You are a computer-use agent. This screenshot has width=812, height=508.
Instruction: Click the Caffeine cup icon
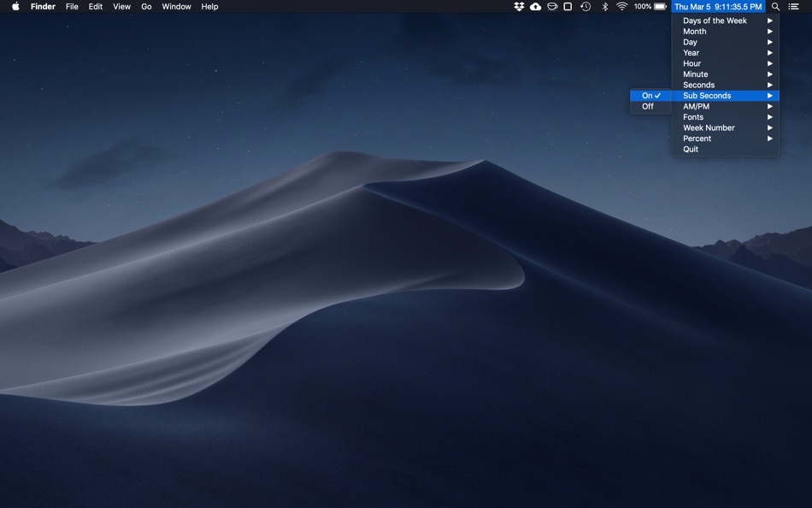click(550, 6)
